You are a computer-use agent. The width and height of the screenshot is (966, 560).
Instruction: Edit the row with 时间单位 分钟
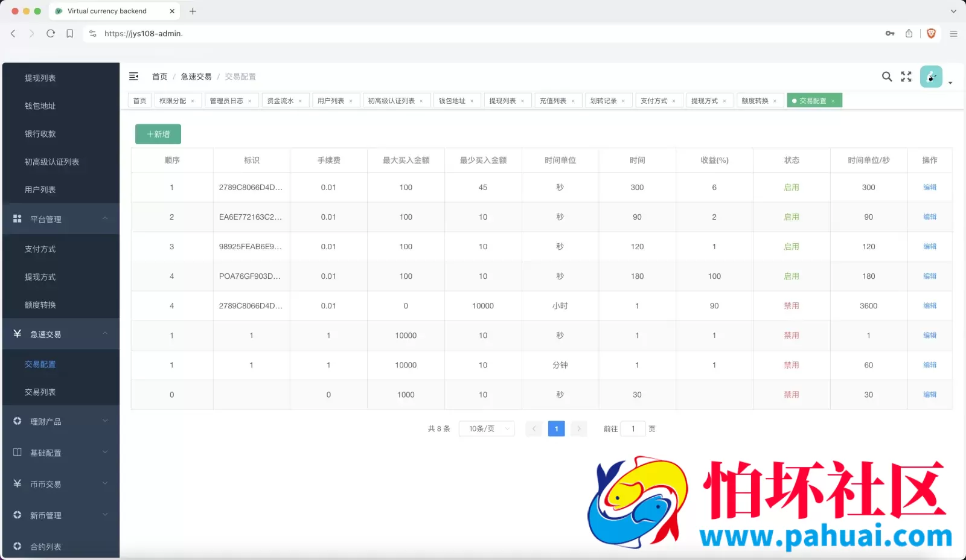(x=930, y=364)
